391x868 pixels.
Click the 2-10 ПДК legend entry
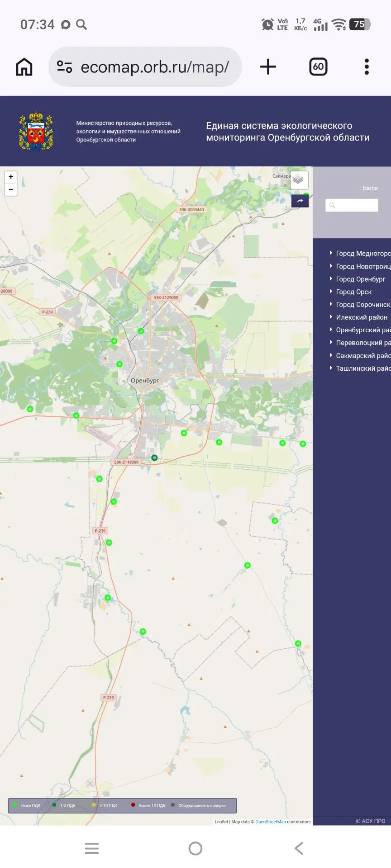coord(105,805)
